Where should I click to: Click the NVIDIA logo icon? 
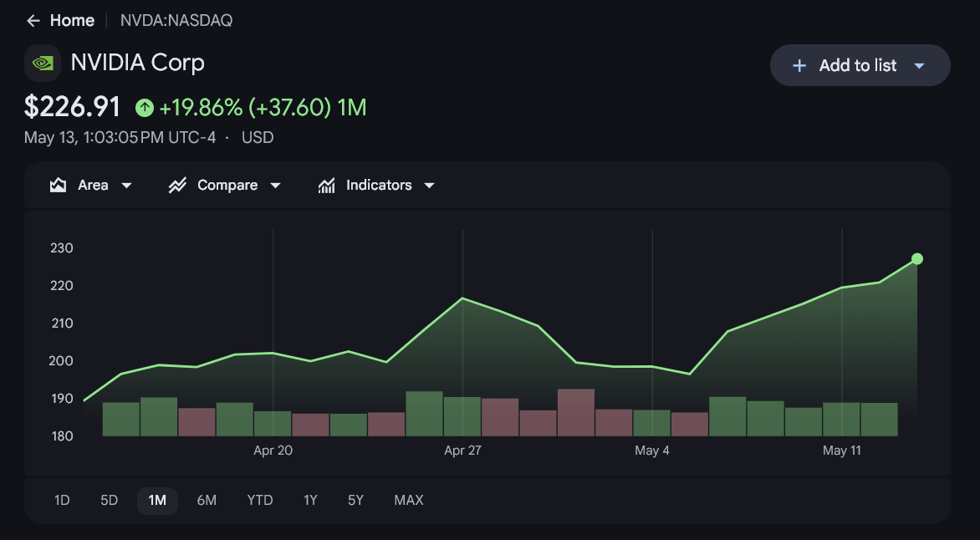coord(43,64)
